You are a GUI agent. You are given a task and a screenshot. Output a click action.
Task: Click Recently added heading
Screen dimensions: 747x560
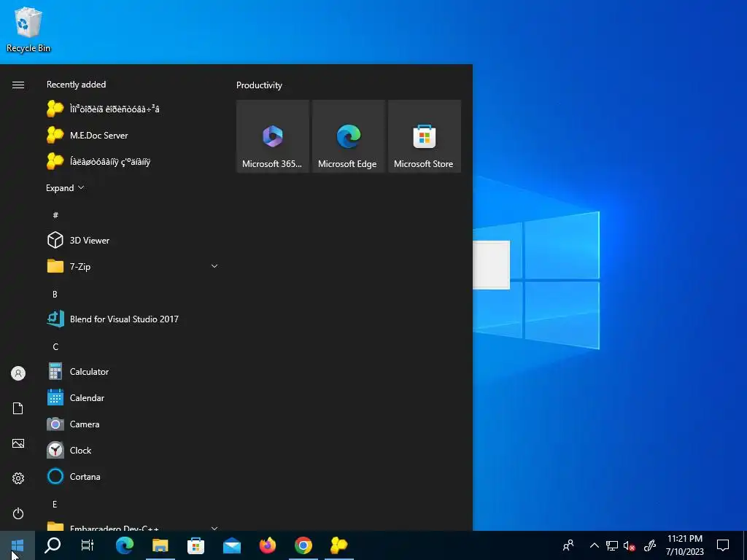76,85
